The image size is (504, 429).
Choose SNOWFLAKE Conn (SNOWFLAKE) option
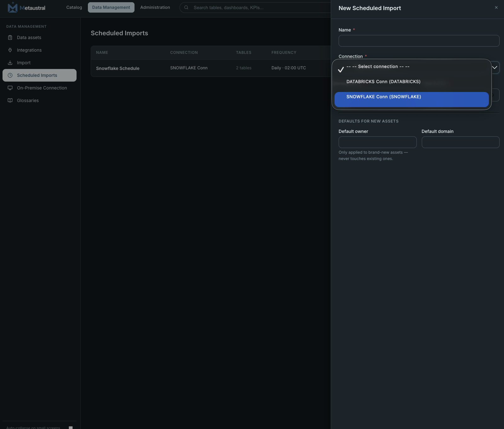pyautogui.click(x=411, y=100)
